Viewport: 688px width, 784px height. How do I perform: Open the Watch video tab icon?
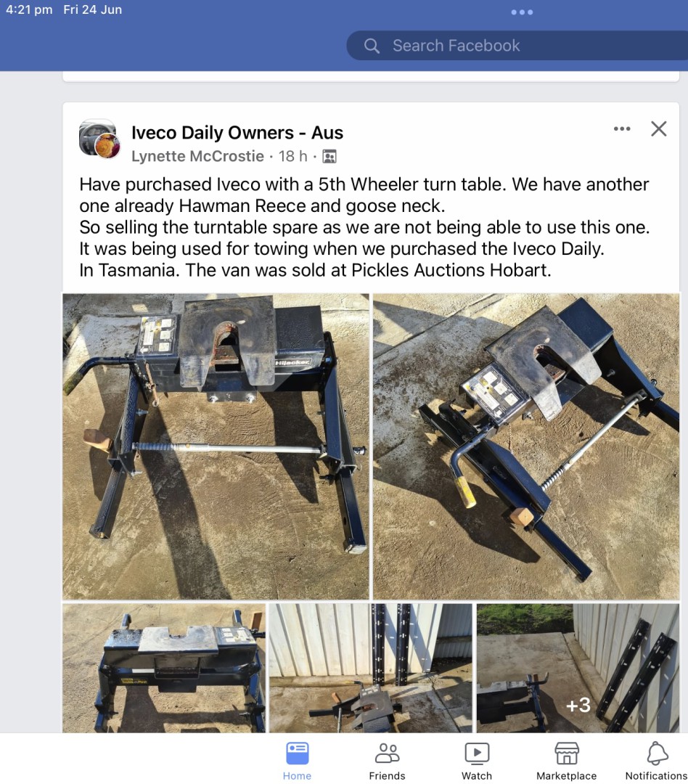click(x=477, y=753)
